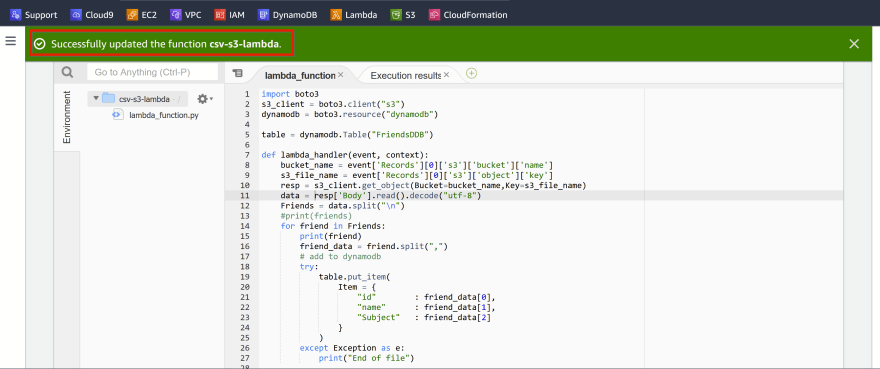Image resolution: width=880 pixels, height=369 pixels.
Task: Close the lambda_function tab
Action: click(x=340, y=75)
